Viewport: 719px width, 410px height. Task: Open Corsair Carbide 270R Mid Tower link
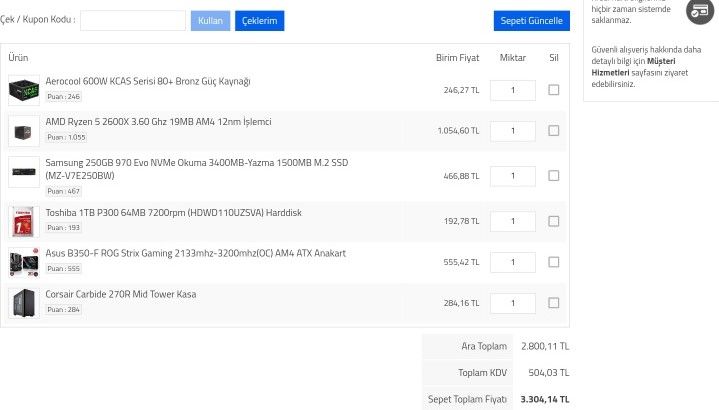(x=121, y=294)
